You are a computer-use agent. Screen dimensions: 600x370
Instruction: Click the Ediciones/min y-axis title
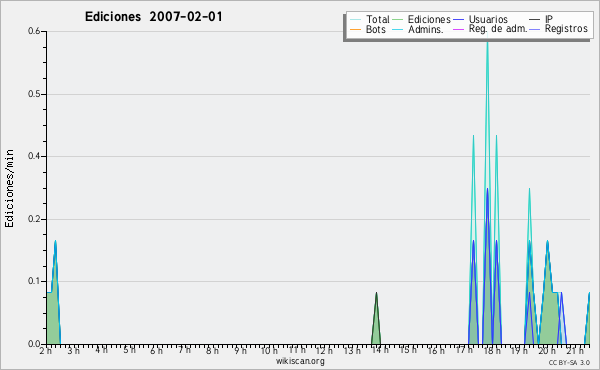coord(9,188)
